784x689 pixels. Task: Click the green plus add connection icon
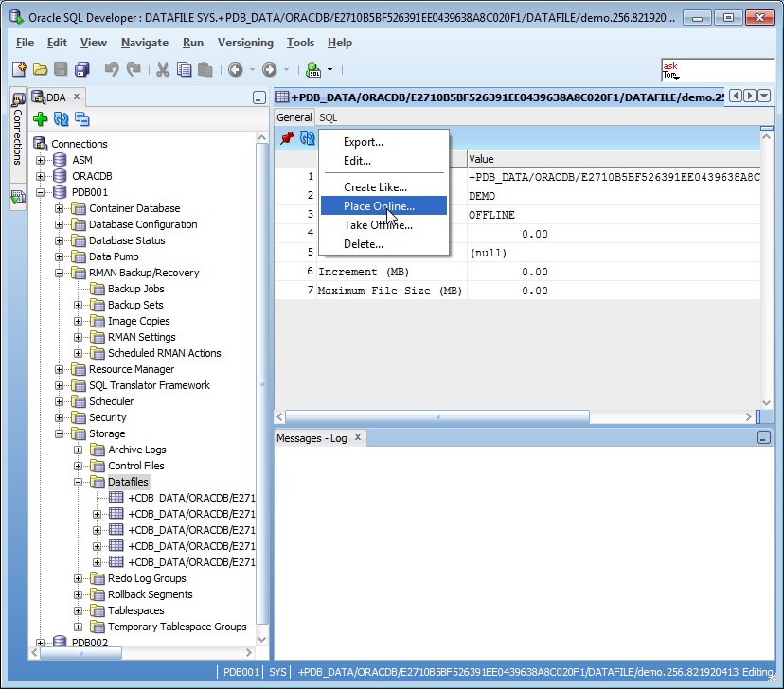click(x=40, y=118)
